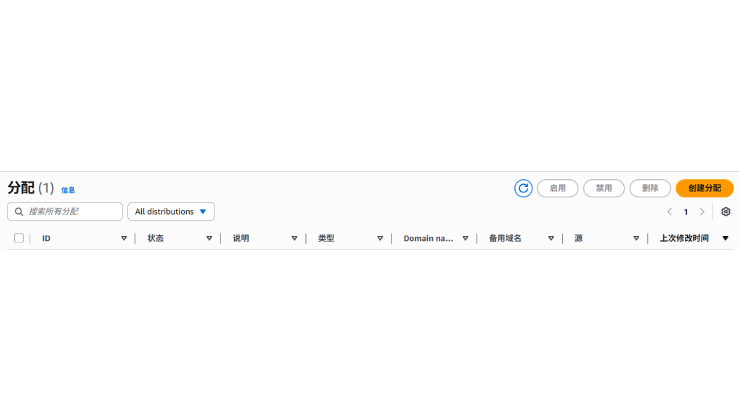
Task: Sort by 说明 column arrow
Action: tap(295, 238)
